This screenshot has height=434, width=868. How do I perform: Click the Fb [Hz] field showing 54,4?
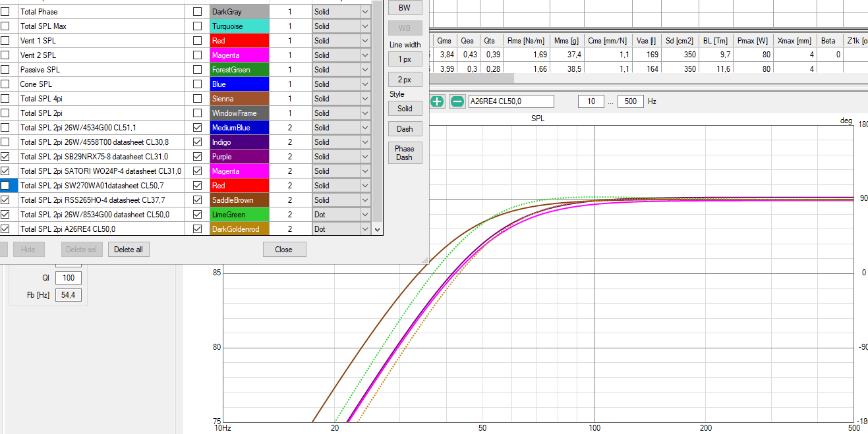[69, 295]
